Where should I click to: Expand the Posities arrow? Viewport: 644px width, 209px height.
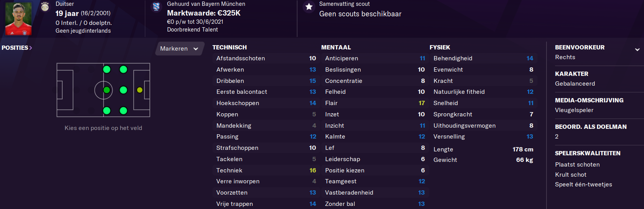click(x=31, y=47)
